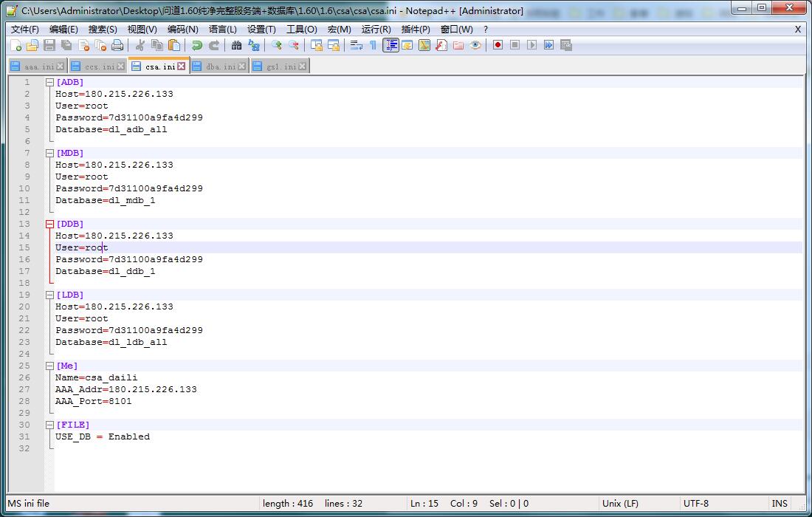Close the csa.ini tab
This screenshot has width=812, height=517.
[x=182, y=66]
